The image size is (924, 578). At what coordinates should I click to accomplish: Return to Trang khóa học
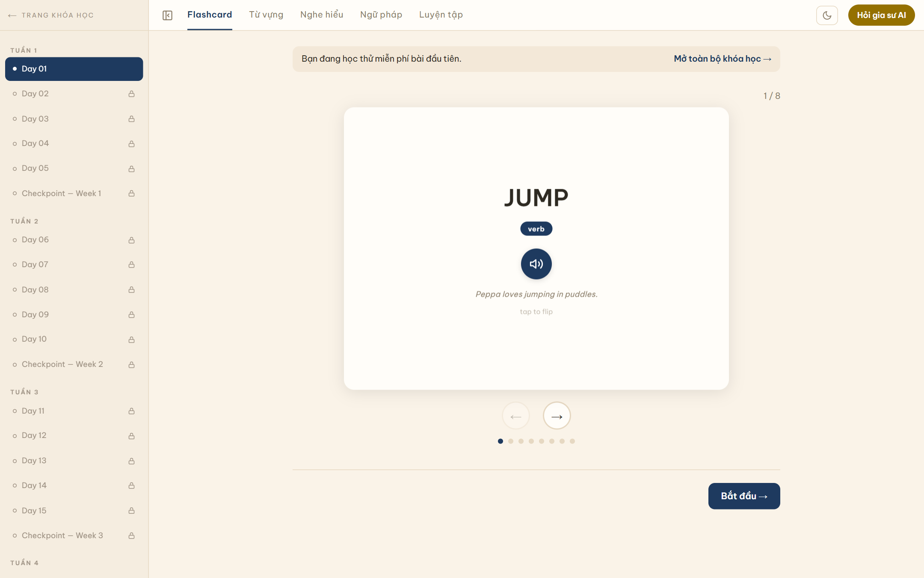pos(51,15)
